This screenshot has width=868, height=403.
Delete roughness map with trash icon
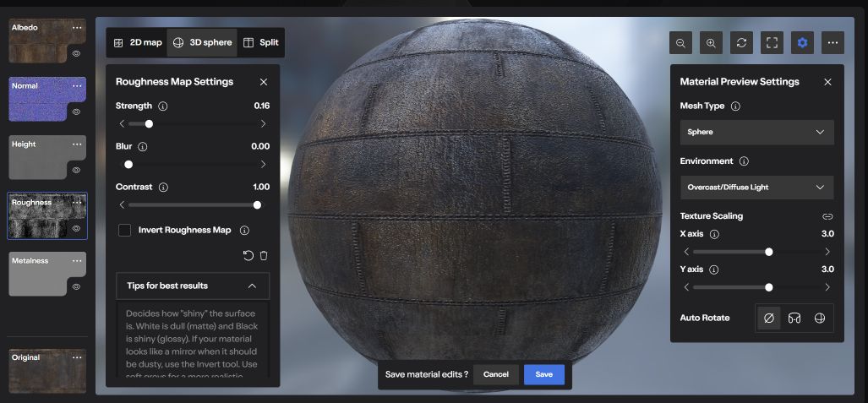click(x=264, y=256)
